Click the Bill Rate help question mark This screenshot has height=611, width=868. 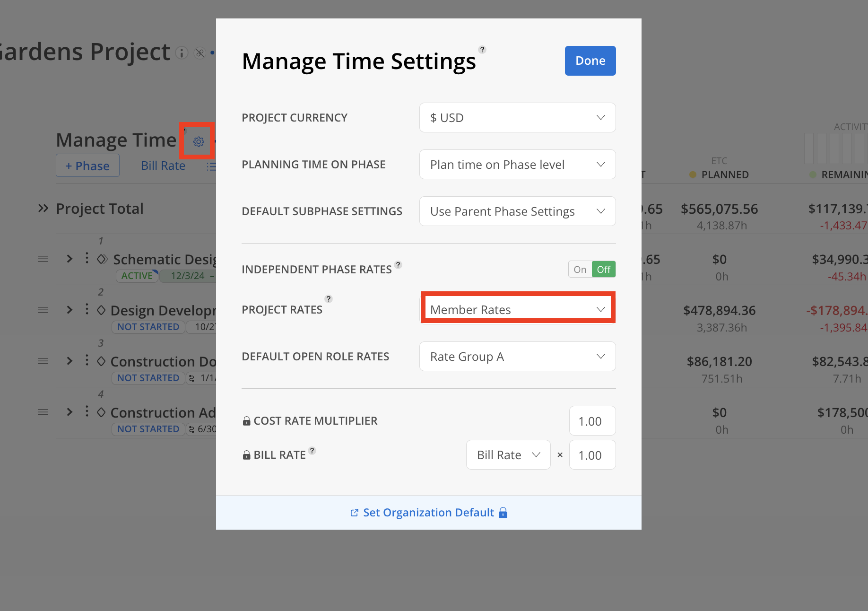click(312, 451)
